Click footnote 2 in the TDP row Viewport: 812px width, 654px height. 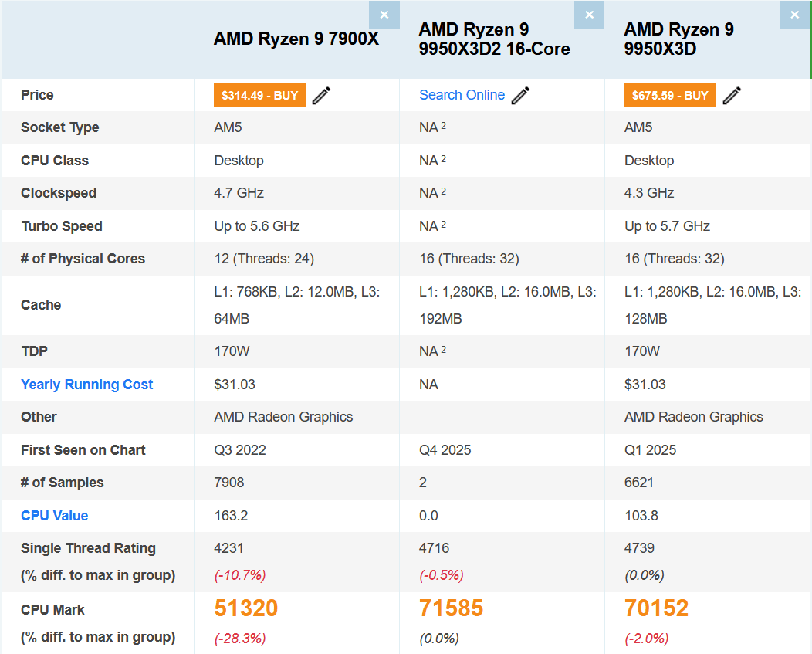coord(444,350)
